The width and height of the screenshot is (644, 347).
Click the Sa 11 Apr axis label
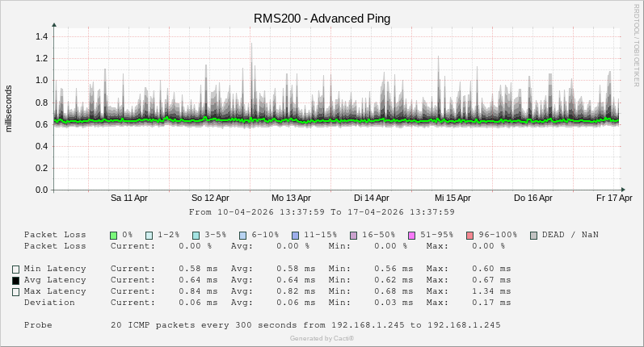pyautogui.click(x=129, y=198)
